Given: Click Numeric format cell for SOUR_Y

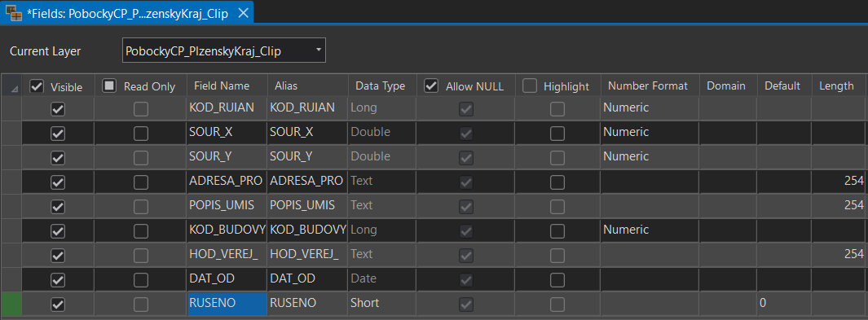Looking at the screenshot, I should 650,156.
